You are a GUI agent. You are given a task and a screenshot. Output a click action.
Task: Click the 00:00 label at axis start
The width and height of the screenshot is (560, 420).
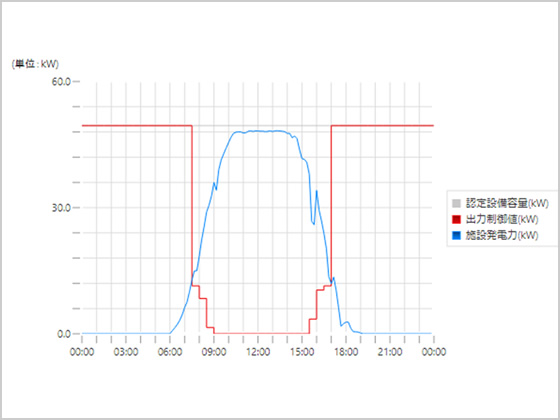tap(82, 352)
